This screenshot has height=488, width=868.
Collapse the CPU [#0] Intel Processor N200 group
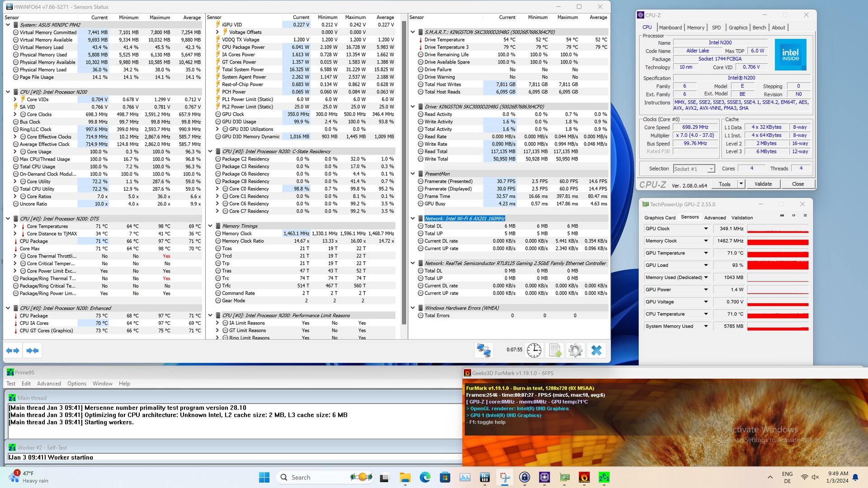(8, 92)
